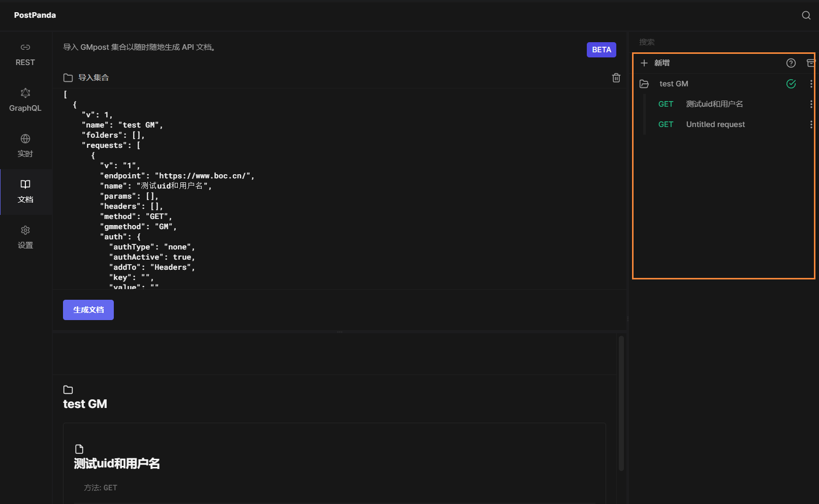Select the test GM folder in the collections list

(674, 83)
